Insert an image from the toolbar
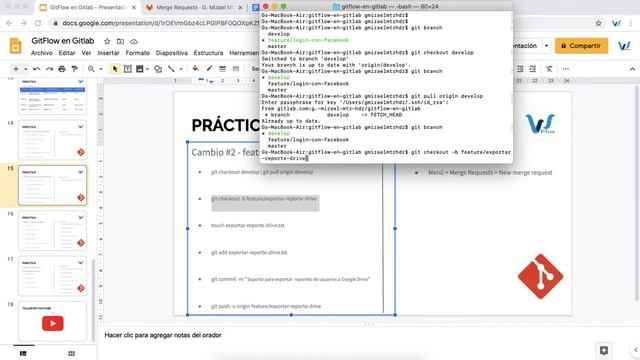The image size is (640, 360). (x=140, y=69)
